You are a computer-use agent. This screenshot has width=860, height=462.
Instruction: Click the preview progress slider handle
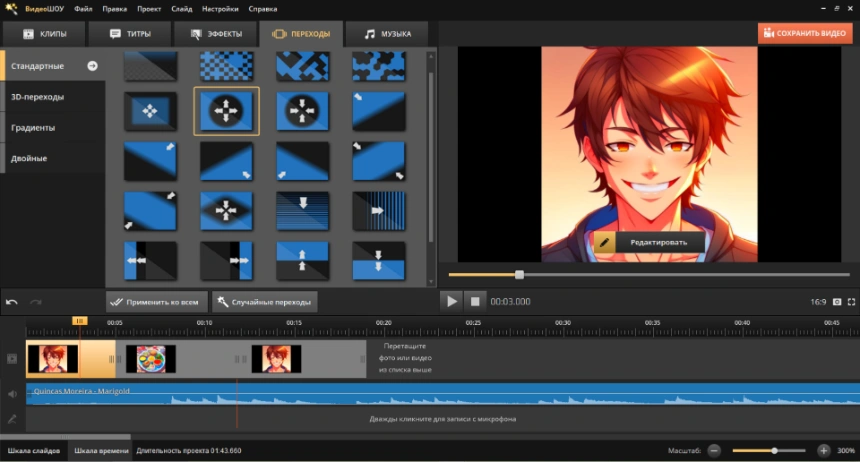pyautogui.click(x=519, y=274)
